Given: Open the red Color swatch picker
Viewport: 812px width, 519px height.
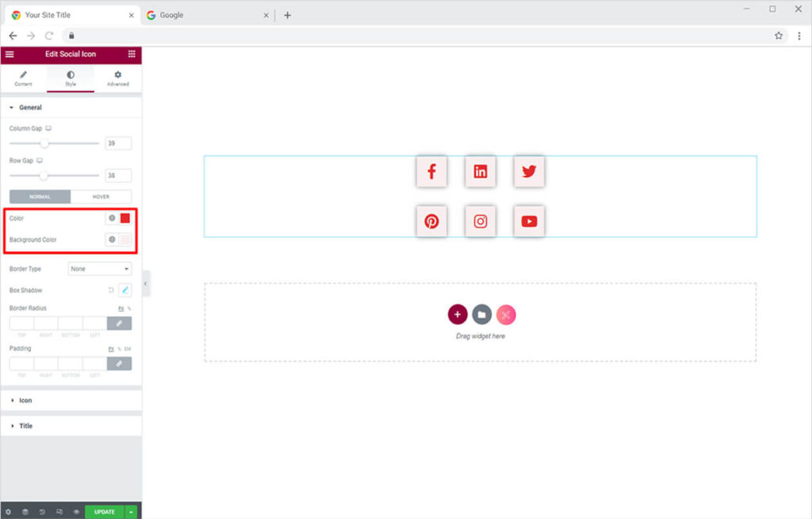Looking at the screenshot, I should pyautogui.click(x=124, y=218).
